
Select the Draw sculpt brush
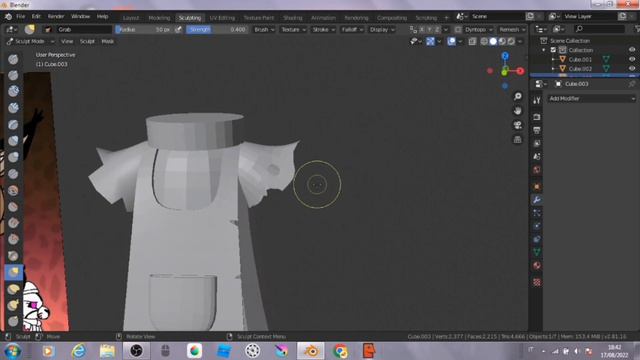[13, 59]
